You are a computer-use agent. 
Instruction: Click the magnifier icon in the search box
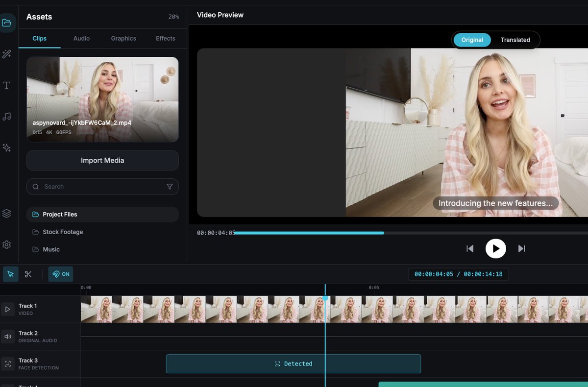pos(36,187)
